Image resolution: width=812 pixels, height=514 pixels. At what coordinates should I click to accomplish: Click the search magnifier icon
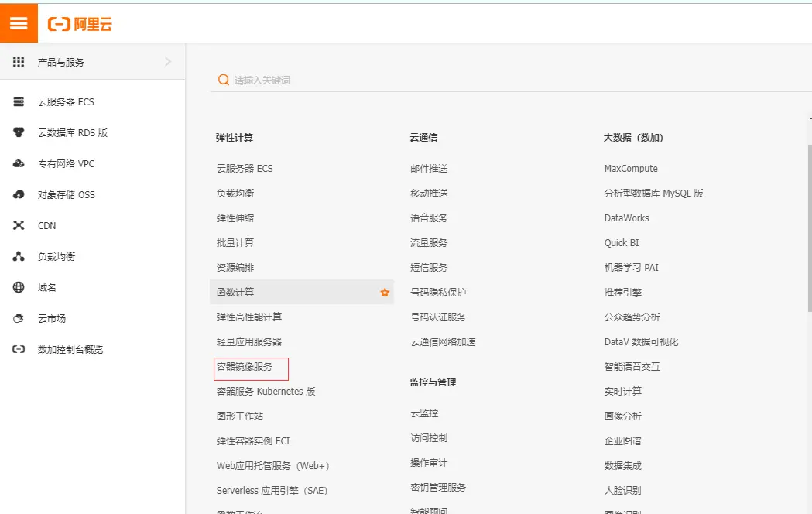(x=223, y=80)
